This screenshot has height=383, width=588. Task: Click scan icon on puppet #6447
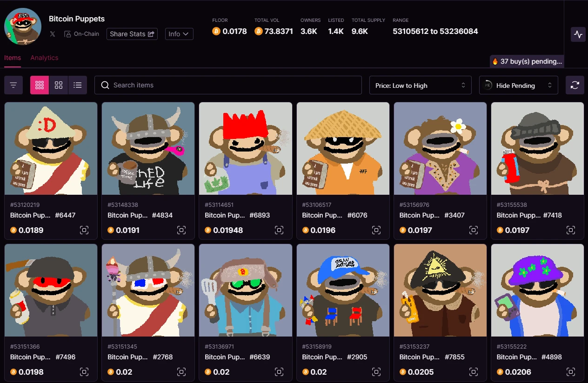(84, 230)
